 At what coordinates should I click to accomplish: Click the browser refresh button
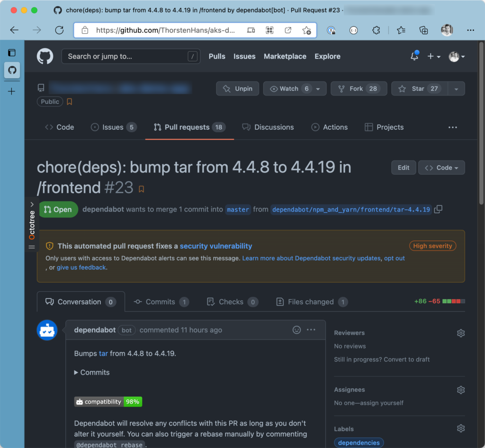click(59, 30)
